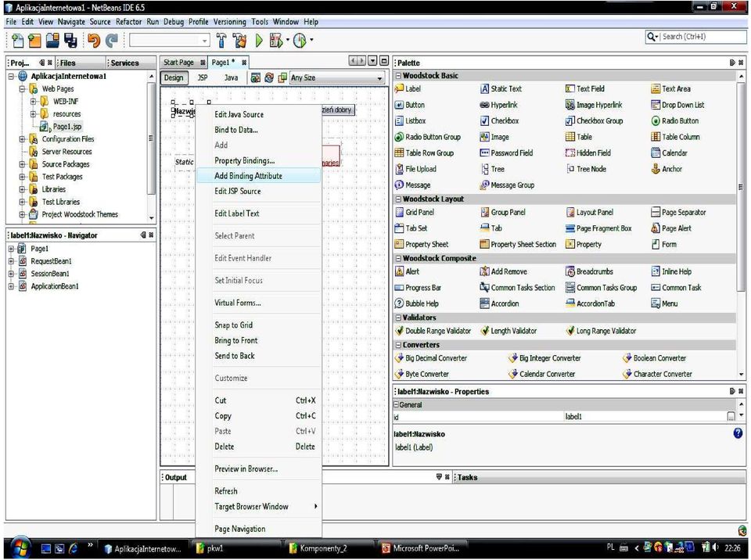
Task: Open the Source menu
Action: 100,22
